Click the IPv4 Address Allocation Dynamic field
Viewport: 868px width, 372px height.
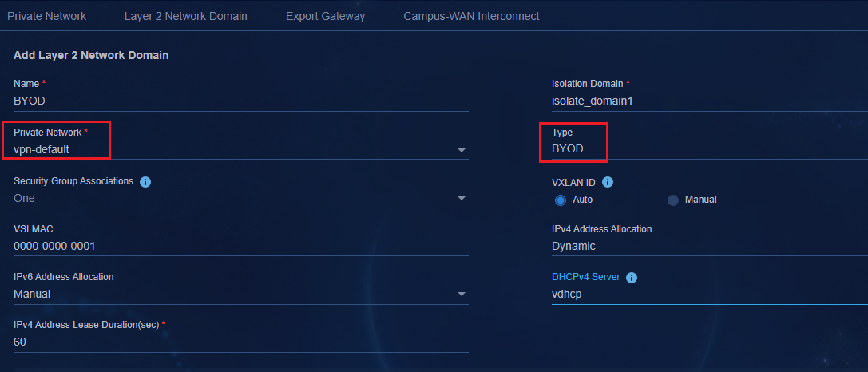click(710, 247)
